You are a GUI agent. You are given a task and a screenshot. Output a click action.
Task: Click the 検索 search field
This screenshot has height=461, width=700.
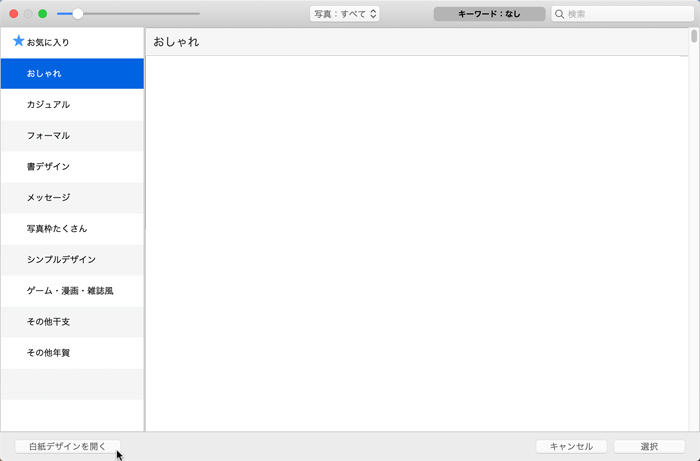(x=625, y=14)
